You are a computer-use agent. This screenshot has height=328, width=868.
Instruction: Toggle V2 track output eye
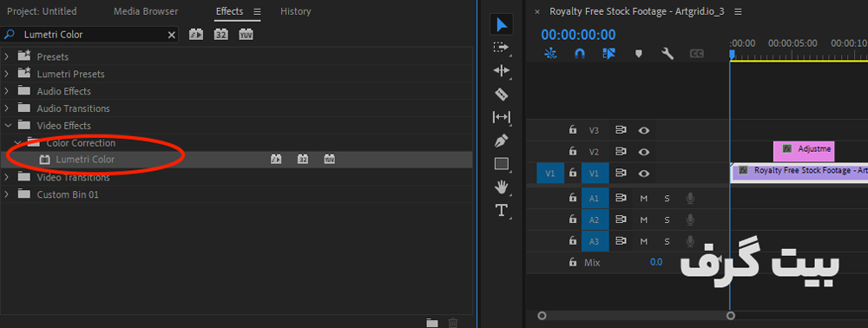pos(644,152)
